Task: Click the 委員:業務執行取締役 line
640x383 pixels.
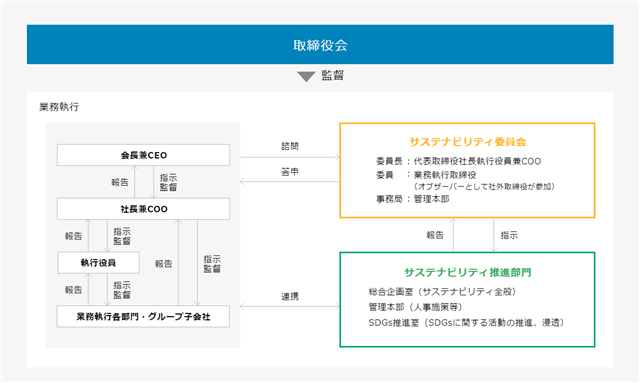Action: pos(426,175)
